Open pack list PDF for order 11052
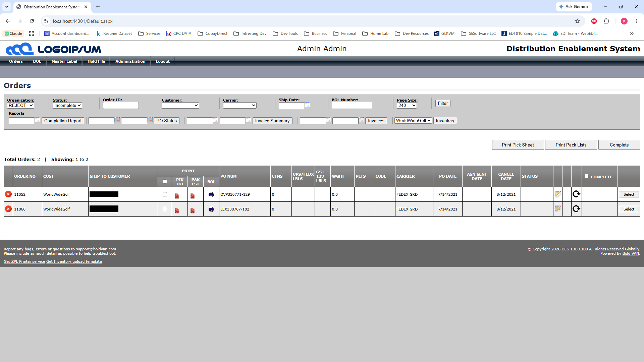644x362 pixels. coord(193,196)
